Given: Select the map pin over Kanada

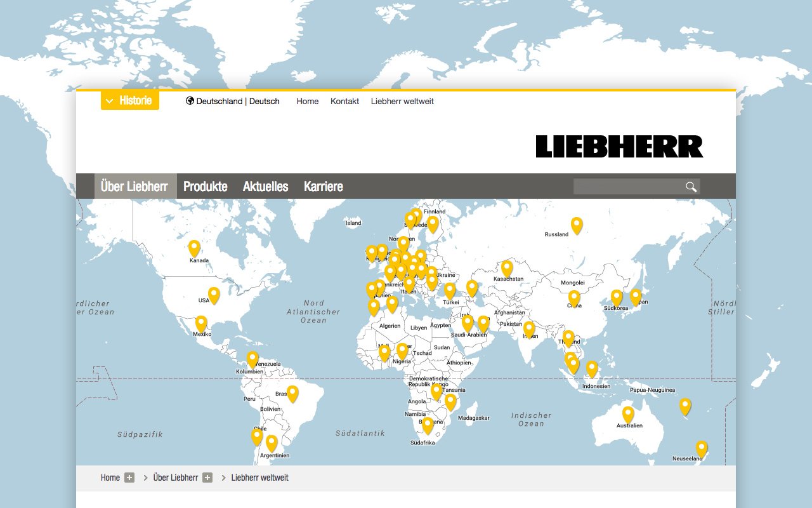Looking at the screenshot, I should coord(194,248).
